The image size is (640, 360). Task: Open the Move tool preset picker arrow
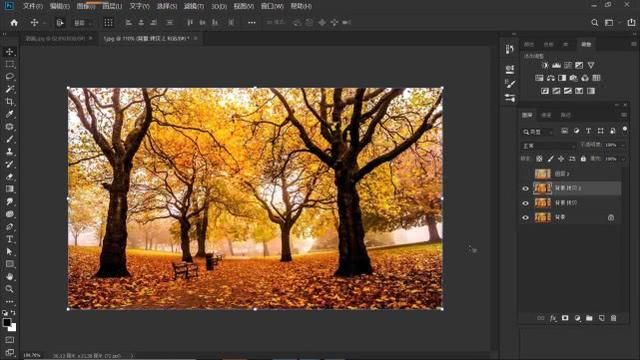[44, 23]
